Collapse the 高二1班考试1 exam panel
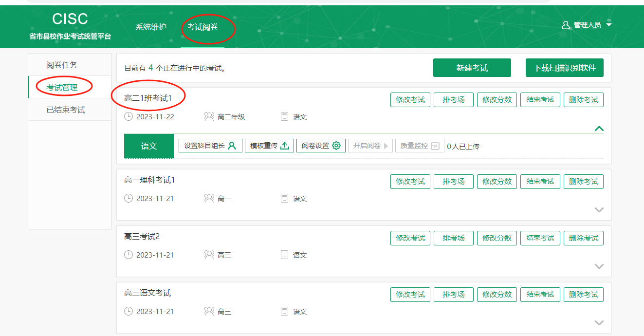644x336 pixels. [x=599, y=129]
